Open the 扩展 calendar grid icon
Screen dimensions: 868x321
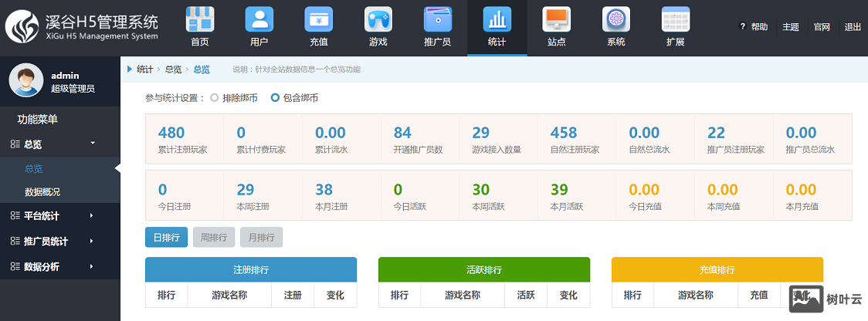pos(676,19)
